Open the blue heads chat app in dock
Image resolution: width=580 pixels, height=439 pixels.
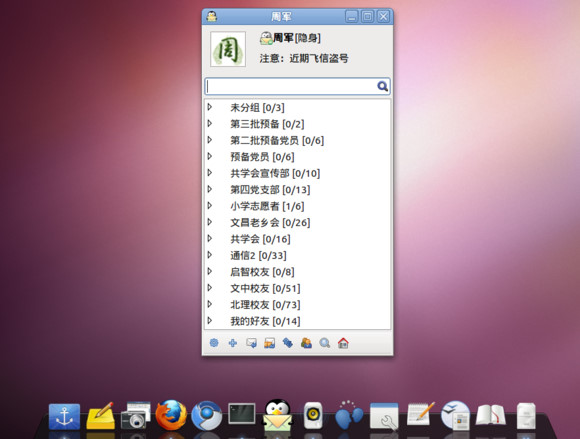click(349, 415)
